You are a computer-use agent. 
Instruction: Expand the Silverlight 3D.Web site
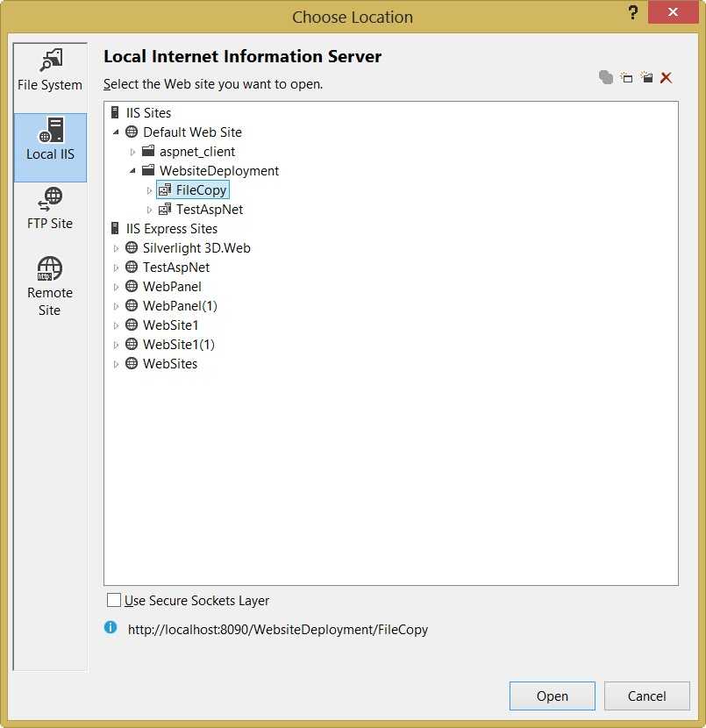pyautogui.click(x=116, y=248)
